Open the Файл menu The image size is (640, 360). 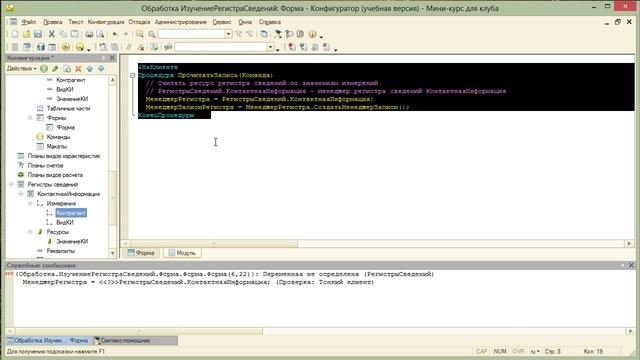click(x=29, y=22)
